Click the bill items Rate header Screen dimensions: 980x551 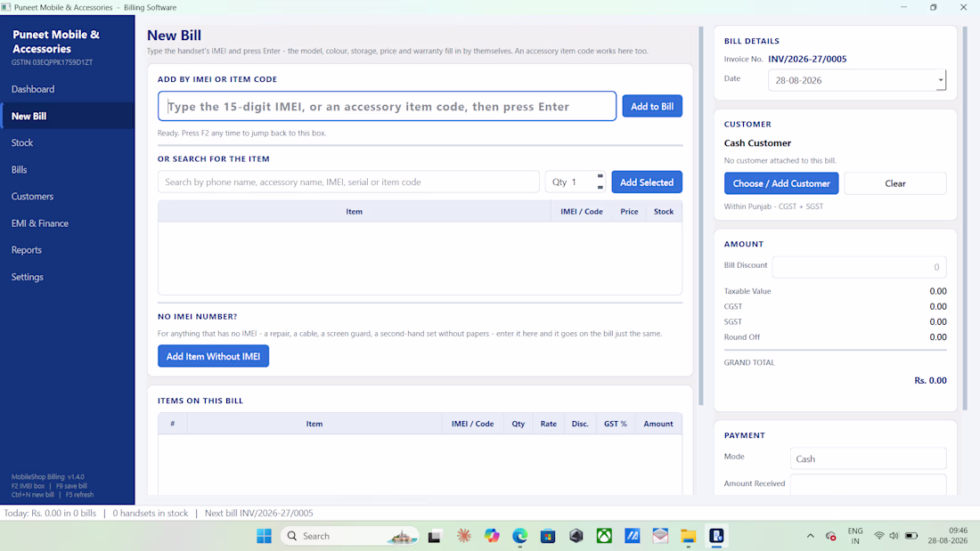[x=549, y=424]
